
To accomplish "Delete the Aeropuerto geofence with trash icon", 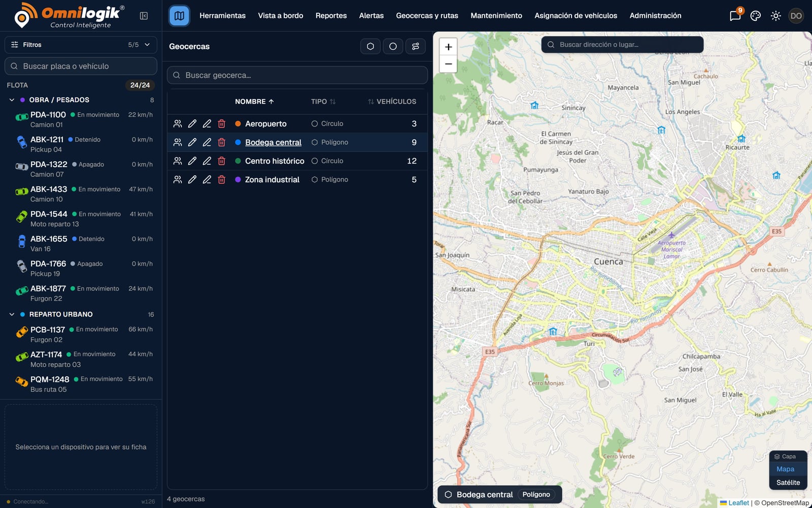I will [221, 123].
